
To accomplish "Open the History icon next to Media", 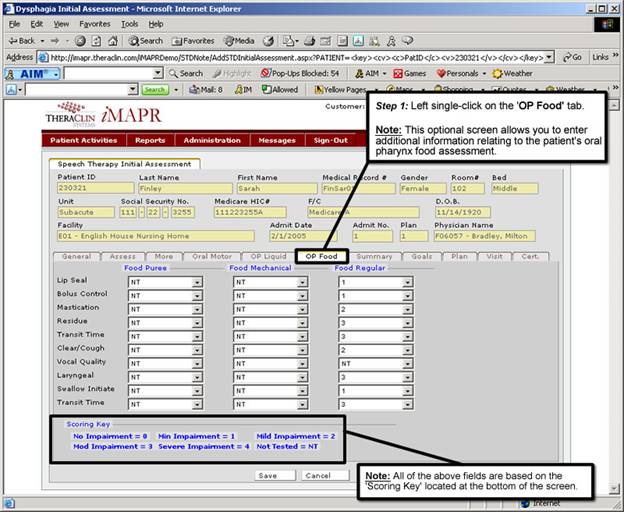I will click(x=269, y=41).
